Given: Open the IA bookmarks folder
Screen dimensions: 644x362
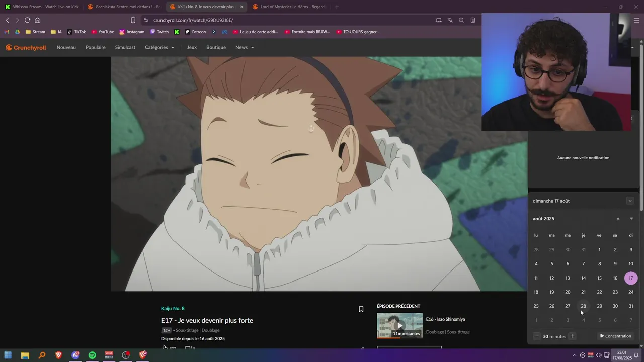Looking at the screenshot, I should pos(56,32).
